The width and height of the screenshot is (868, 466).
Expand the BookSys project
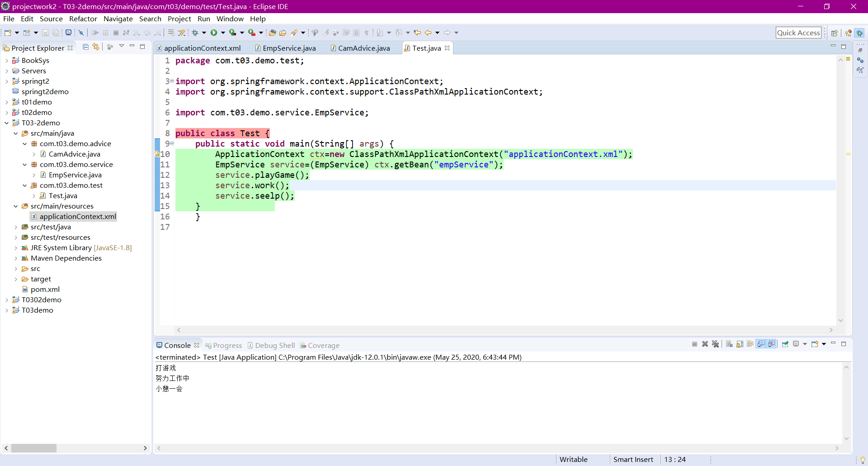(x=7, y=61)
